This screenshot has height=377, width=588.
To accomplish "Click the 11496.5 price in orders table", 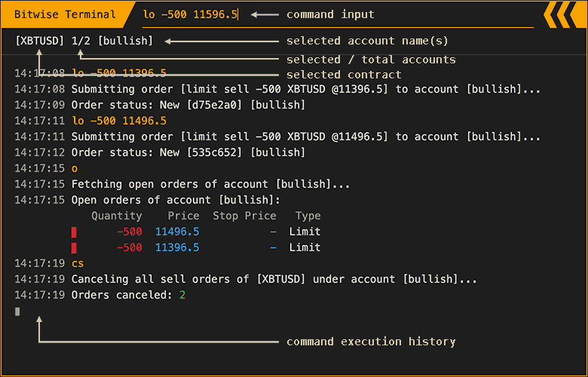I will [x=177, y=231].
